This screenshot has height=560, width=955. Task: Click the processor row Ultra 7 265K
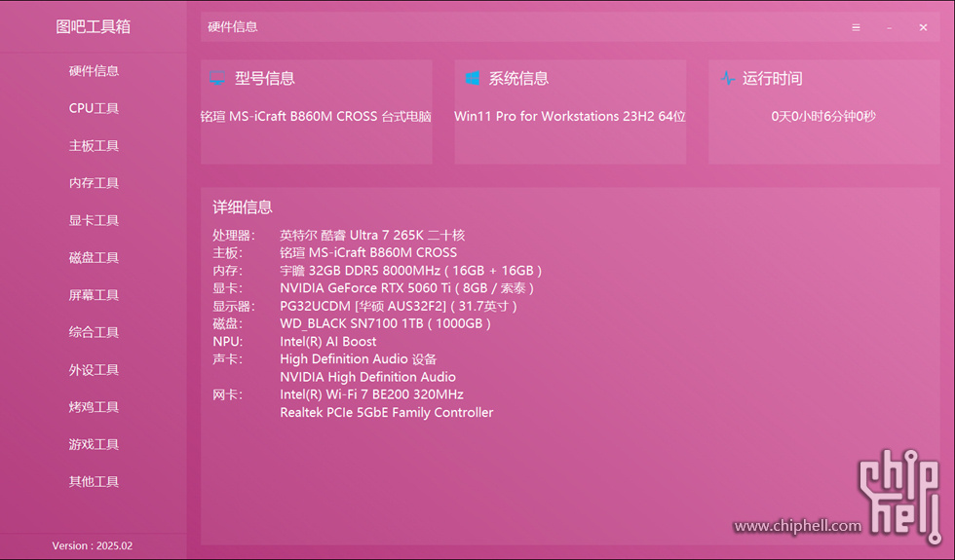pos(372,235)
